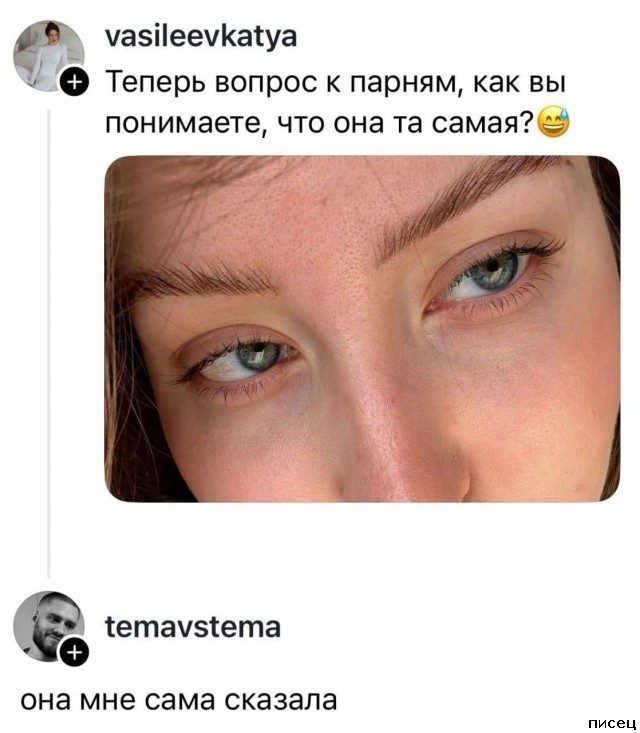The image size is (640, 733).
Task: Click the left eye in the photo
Action: tap(241, 359)
